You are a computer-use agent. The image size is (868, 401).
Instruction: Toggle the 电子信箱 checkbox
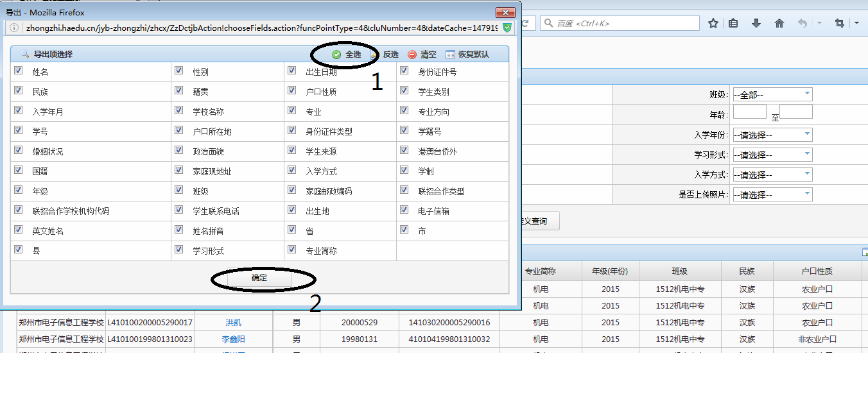pos(404,210)
